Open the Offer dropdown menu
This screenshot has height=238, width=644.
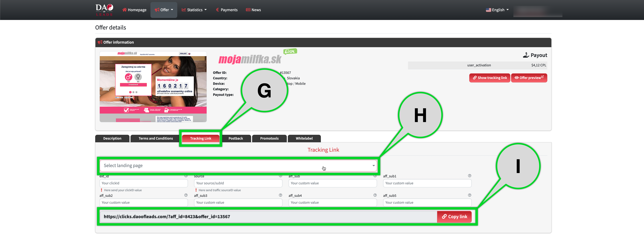click(164, 10)
